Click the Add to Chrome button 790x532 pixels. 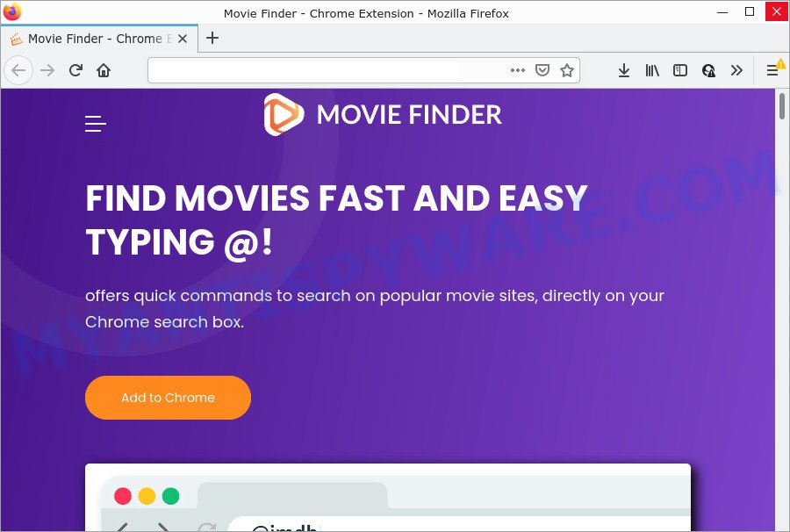point(168,398)
